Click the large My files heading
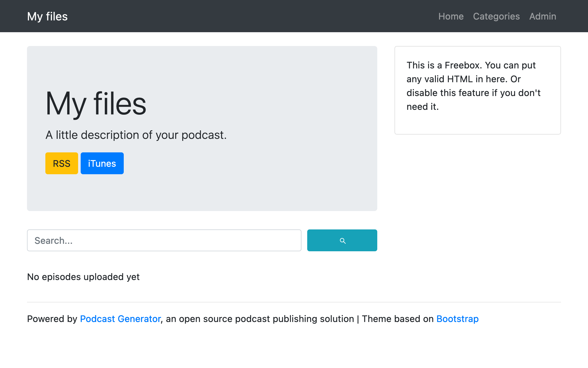588x368 pixels. point(96,103)
